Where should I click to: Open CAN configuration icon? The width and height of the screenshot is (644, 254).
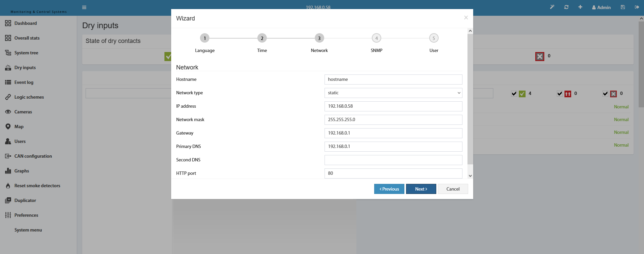click(x=8, y=156)
